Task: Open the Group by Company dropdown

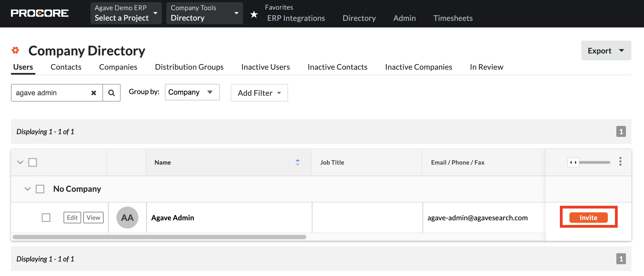Action: [x=192, y=92]
